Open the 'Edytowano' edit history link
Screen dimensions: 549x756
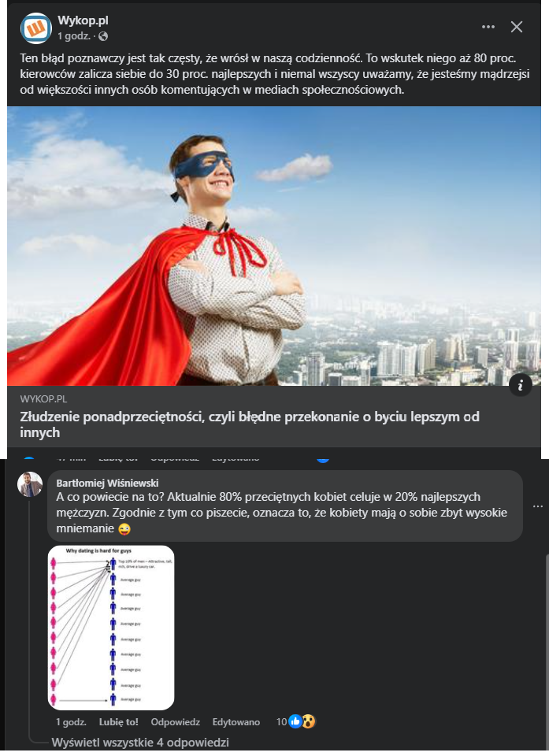pos(236,721)
